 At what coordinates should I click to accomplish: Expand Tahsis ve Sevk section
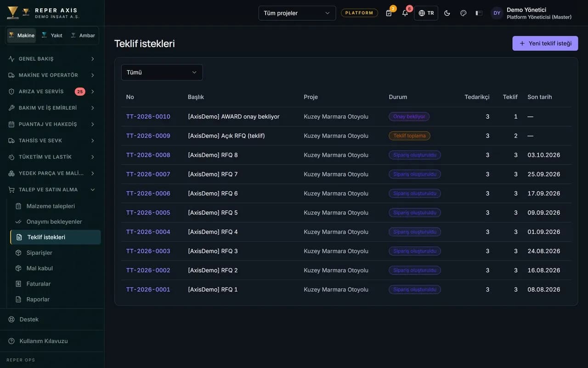click(52, 140)
